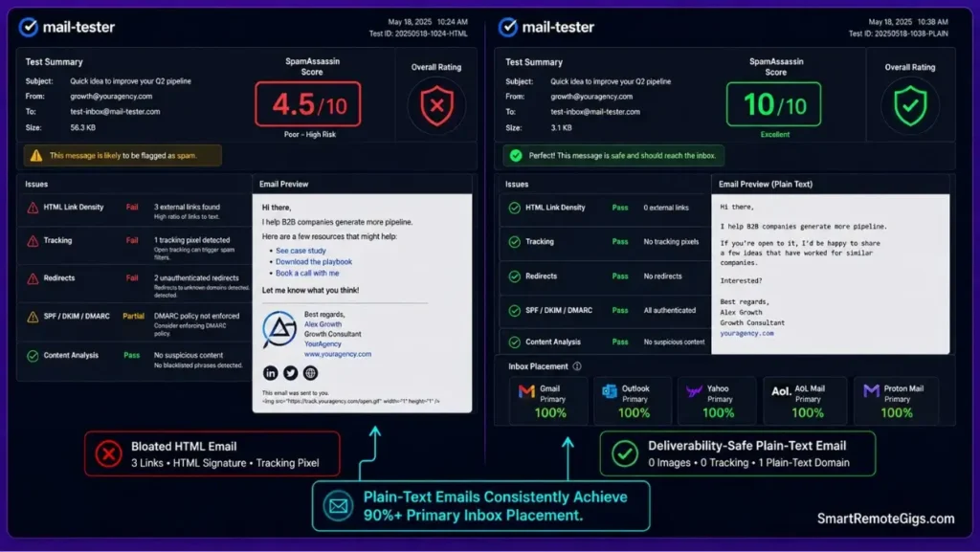Click 'DMARC policy not enforced' text
980x552 pixels.
pyautogui.click(x=197, y=316)
